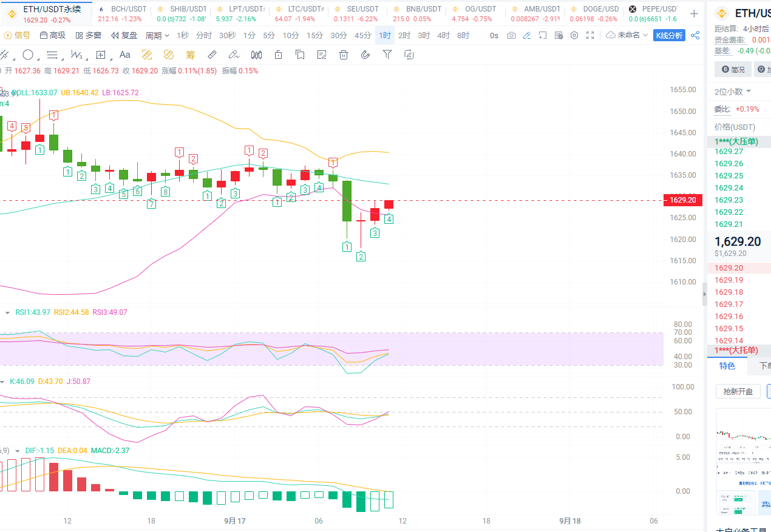
Task: Expand RSI indicator options arrow
Action: pyautogui.click(x=8, y=312)
